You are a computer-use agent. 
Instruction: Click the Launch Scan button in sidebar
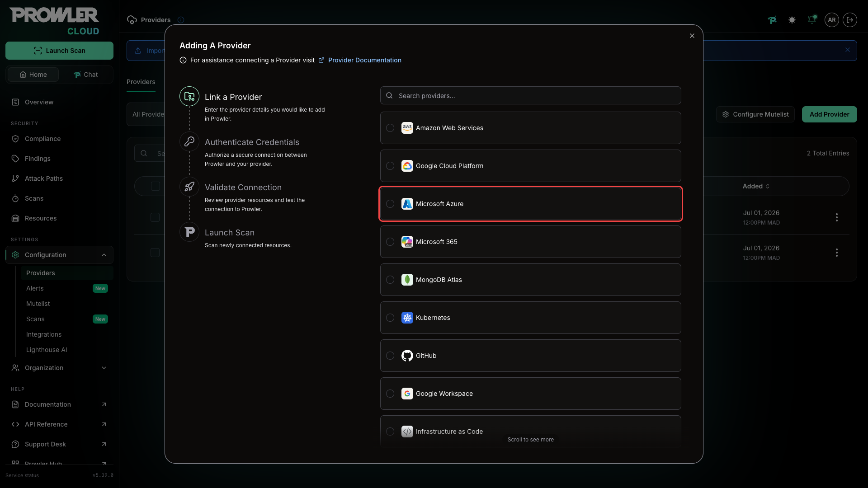(x=59, y=51)
